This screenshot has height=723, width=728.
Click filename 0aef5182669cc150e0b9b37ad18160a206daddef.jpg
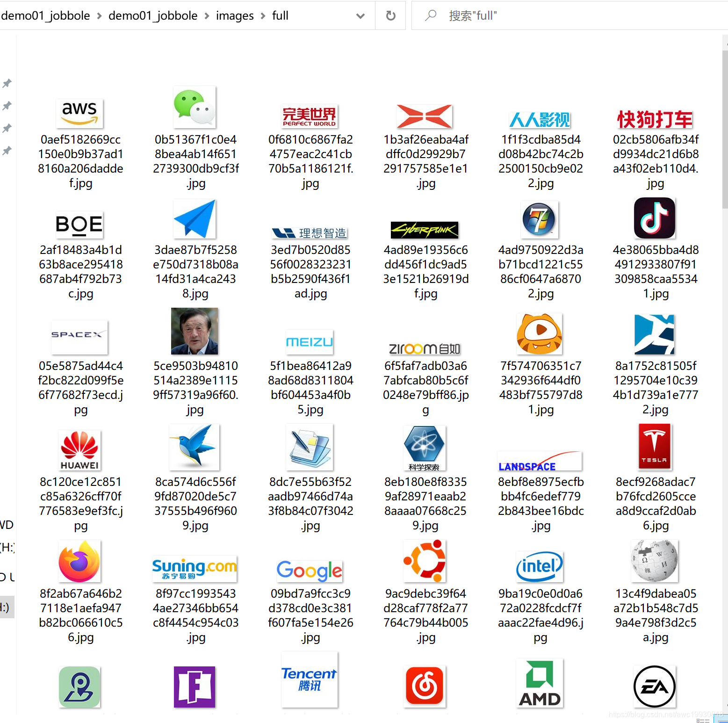click(x=80, y=161)
